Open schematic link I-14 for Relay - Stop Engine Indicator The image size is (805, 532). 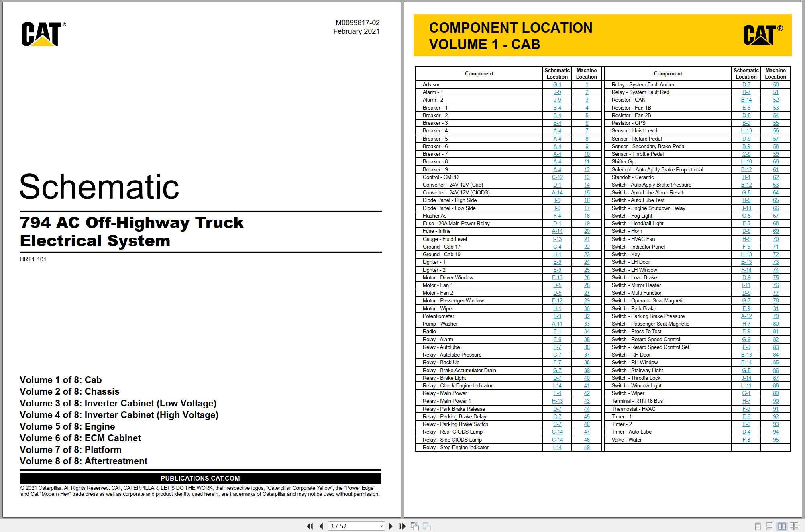pos(557,447)
